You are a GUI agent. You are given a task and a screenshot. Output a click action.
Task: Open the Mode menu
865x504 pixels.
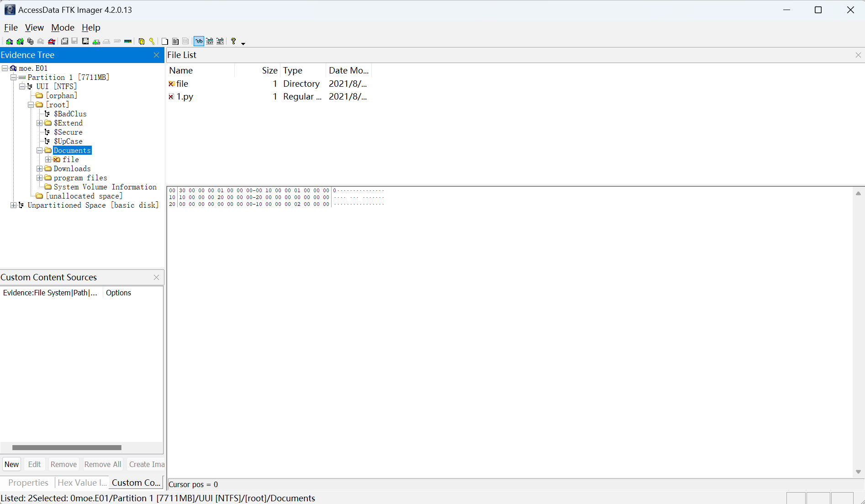tap(63, 27)
